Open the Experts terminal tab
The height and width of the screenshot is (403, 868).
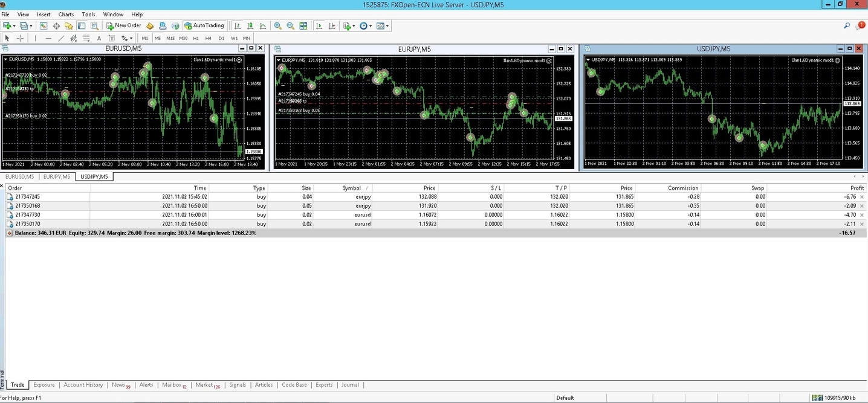coord(324,385)
